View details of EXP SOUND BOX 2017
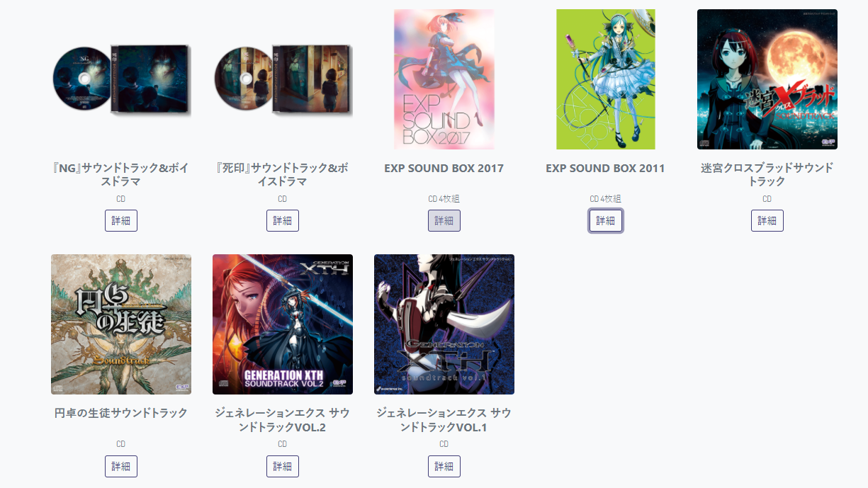Image resolution: width=868 pixels, height=488 pixels. coord(444,220)
